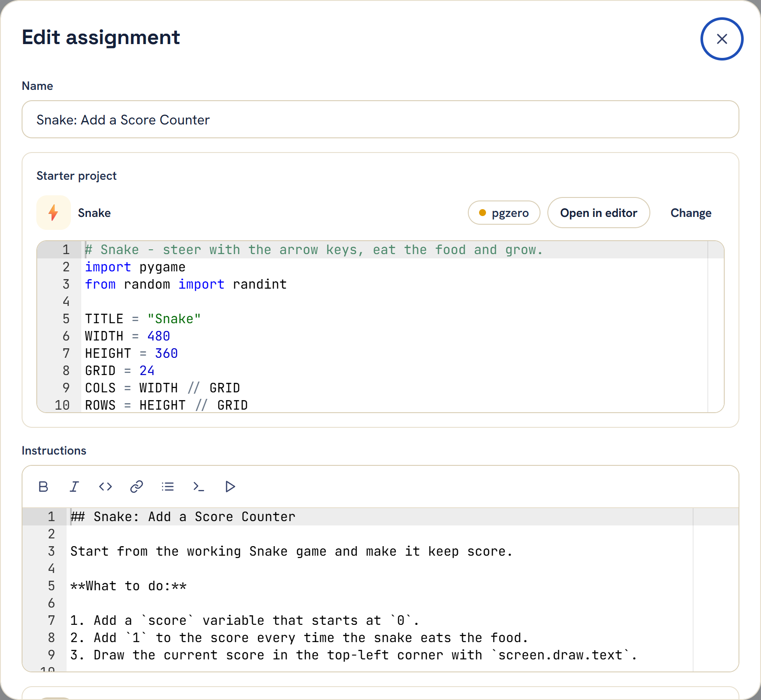Close the Edit assignment dialog
Image resolution: width=761 pixels, height=700 pixels.
point(722,39)
